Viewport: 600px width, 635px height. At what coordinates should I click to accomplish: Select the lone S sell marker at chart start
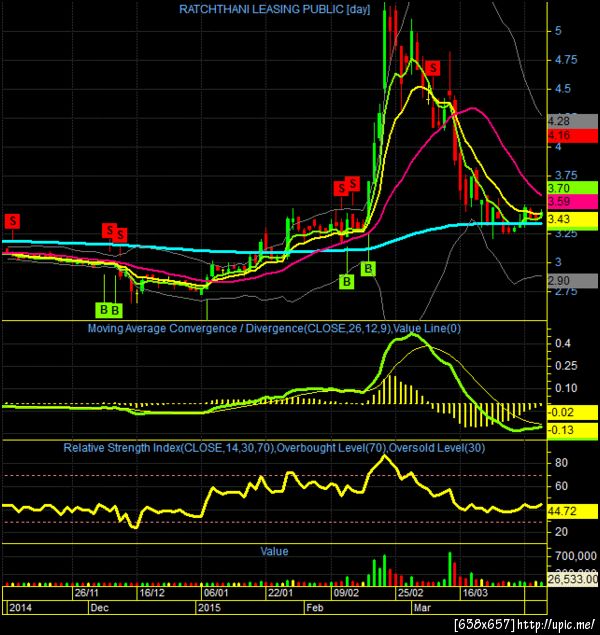click(x=13, y=221)
